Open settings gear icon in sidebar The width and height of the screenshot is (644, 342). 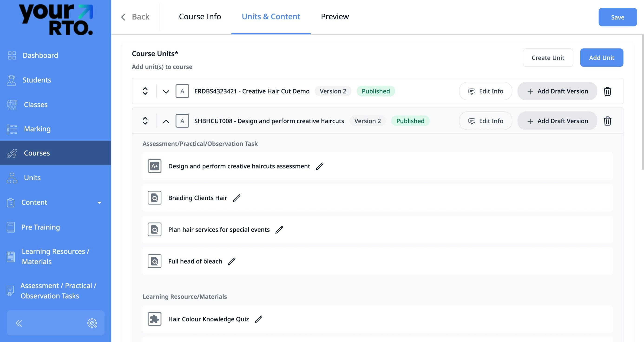pos(92,323)
